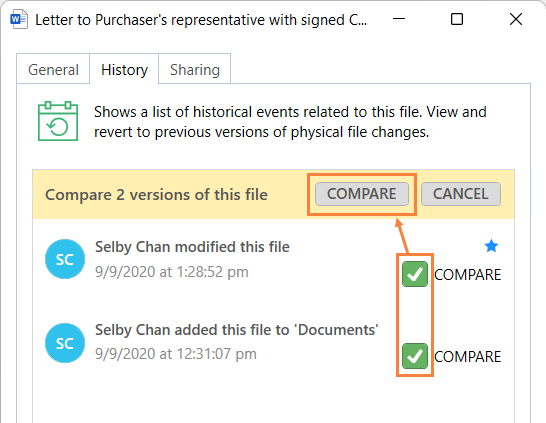Minimize the file properties window

[399, 19]
